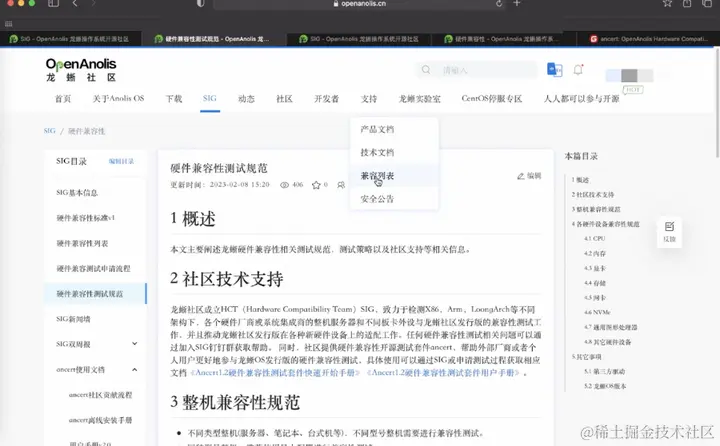
Task: Open Ancert1.2 用户手册 link
Action: [443, 373]
